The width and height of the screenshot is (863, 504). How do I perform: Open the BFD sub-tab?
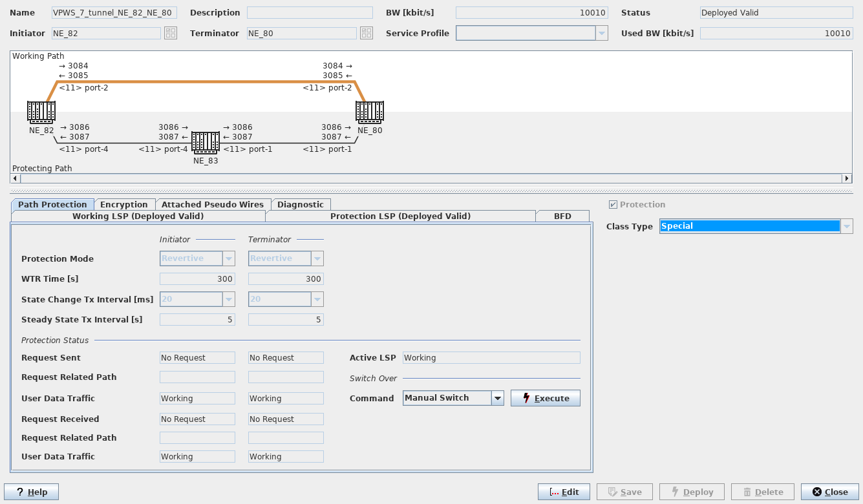point(562,216)
